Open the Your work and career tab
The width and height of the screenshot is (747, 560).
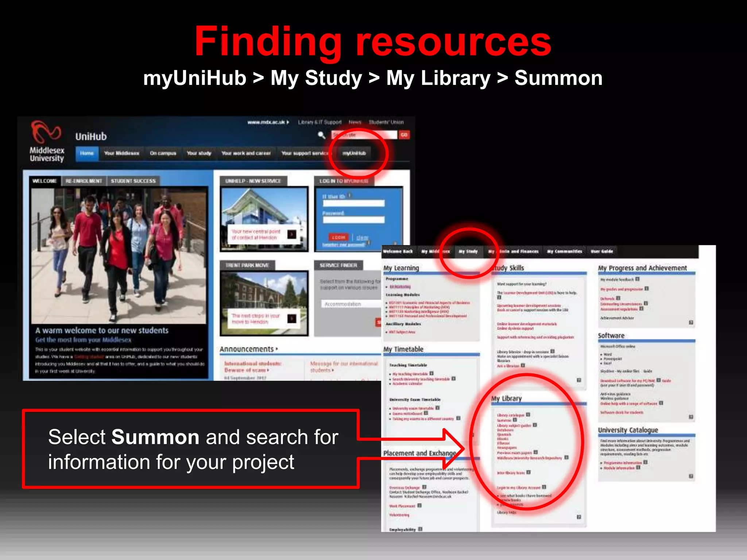coord(246,153)
